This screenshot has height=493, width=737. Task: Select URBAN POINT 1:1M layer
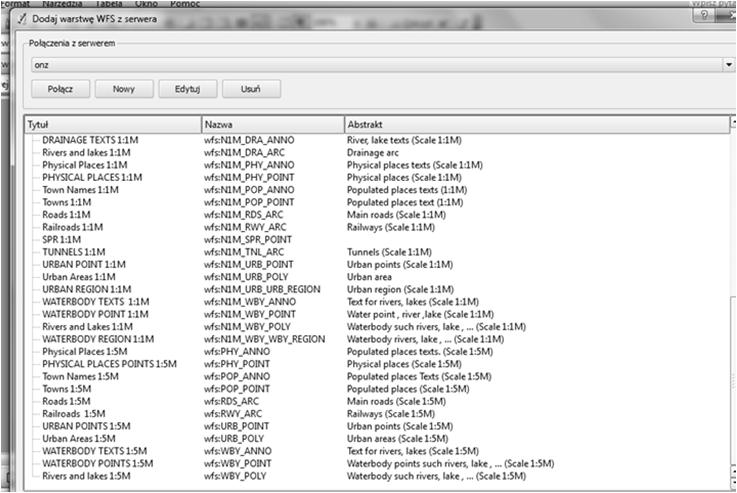pyautogui.click(x=84, y=264)
